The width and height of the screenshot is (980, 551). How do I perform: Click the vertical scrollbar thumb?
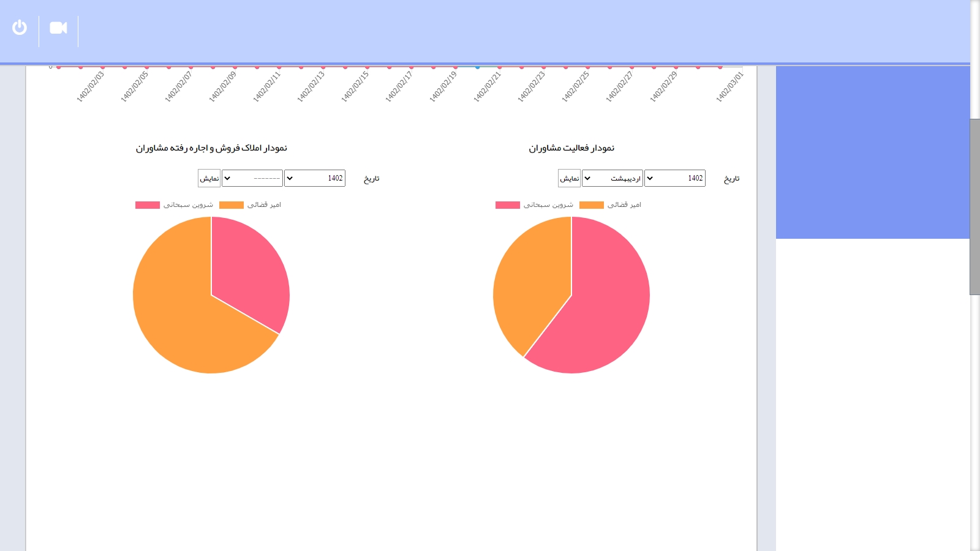tap(974, 206)
